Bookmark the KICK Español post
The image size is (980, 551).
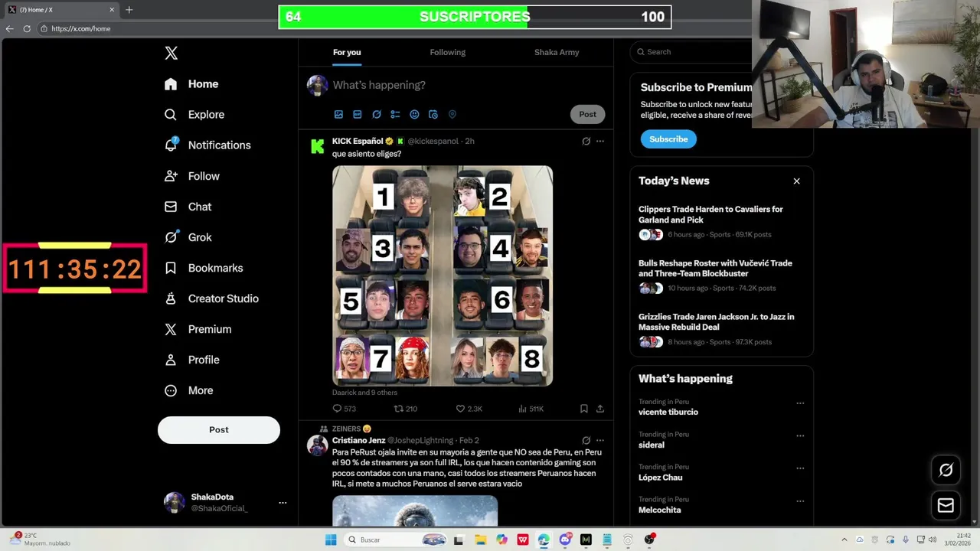coord(583,409)
